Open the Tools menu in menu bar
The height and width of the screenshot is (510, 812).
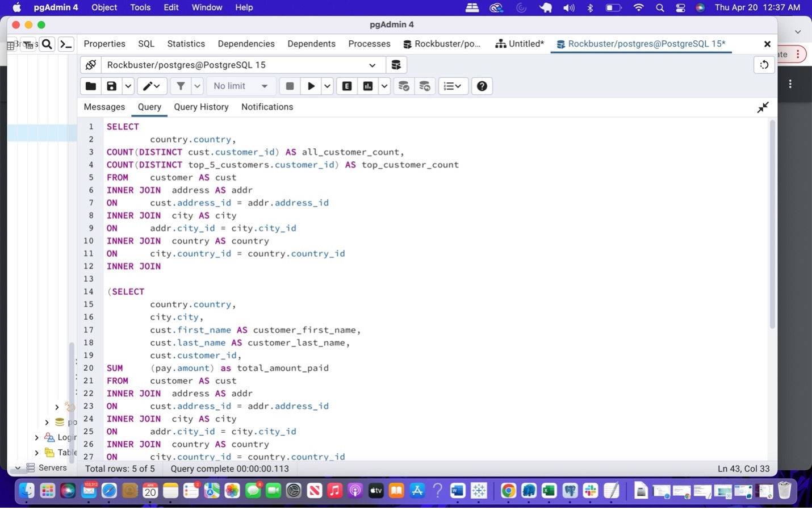(140, 7)
